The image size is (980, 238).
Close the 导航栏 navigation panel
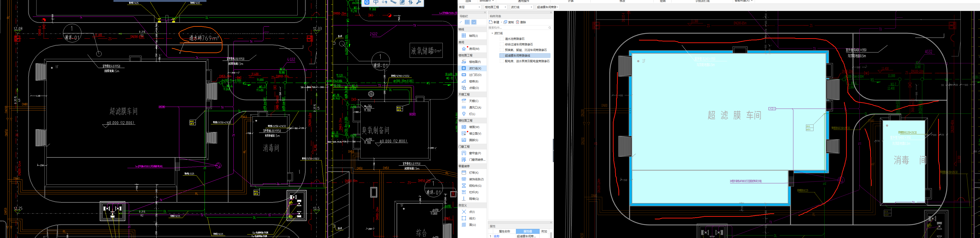click(485, 13)
